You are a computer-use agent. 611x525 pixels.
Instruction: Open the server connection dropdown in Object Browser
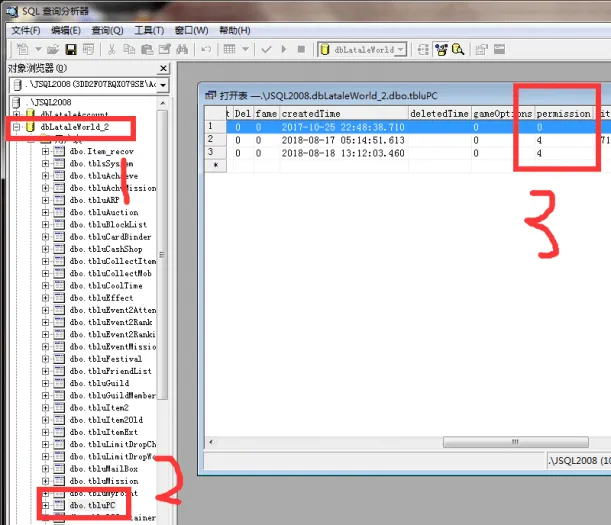point(163,85)
